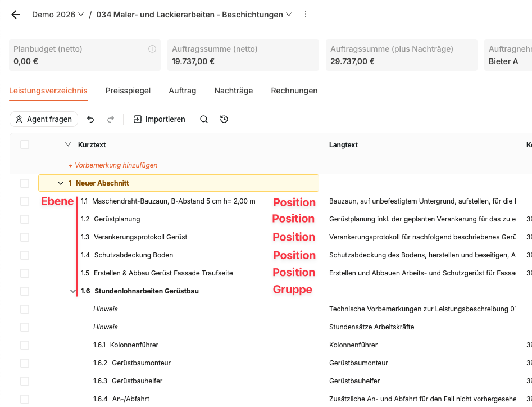Go to the Rechnungen tab
Image resolution: width=532 pixels, height=407 pixels.
pos(294,91)
